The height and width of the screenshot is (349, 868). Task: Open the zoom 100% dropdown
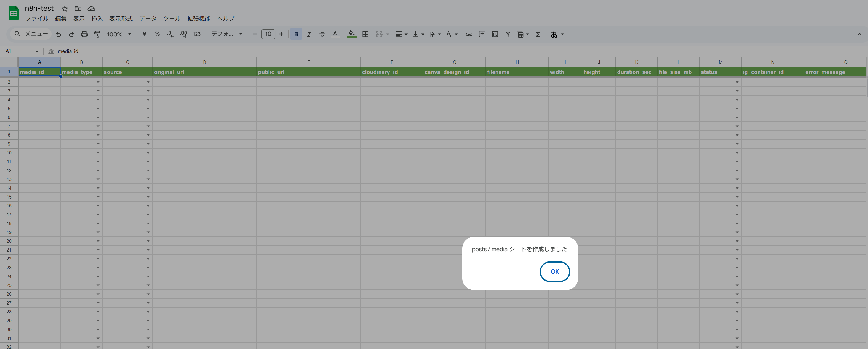click(x=119, y=35)
